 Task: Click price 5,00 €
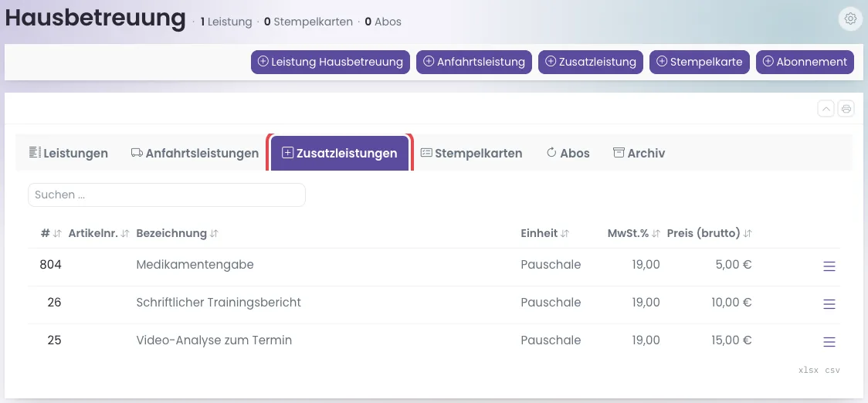[734, 265]
